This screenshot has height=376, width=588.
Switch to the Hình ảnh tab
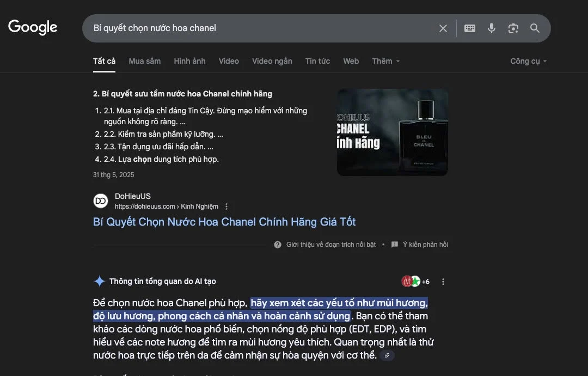[x=190, y=61]
